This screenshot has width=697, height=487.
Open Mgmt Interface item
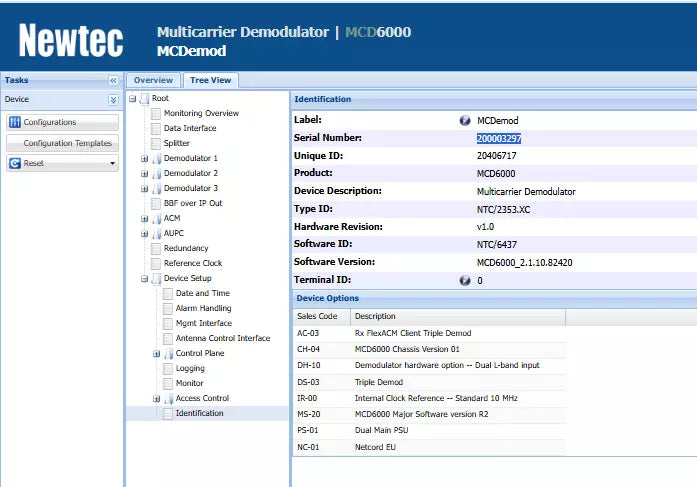[204, 323]
